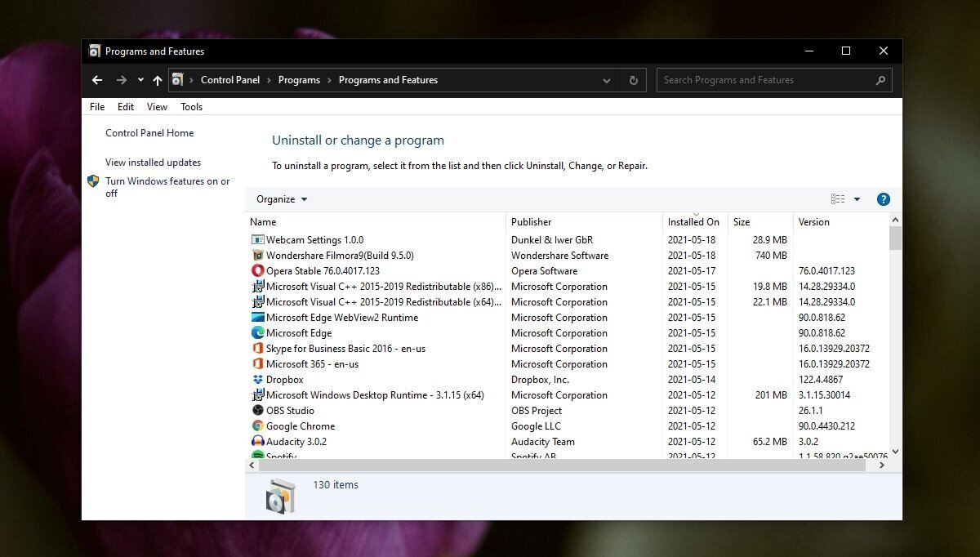Open the change view dropdown arrow

[857, 198]
